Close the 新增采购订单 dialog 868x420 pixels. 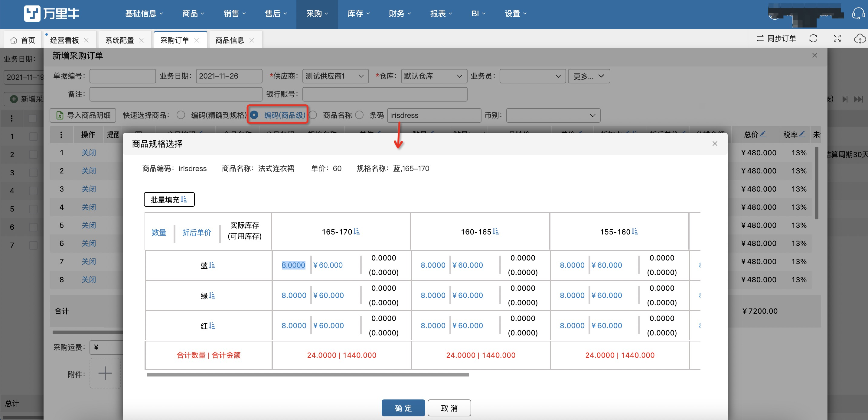click(x=814, y=55)
